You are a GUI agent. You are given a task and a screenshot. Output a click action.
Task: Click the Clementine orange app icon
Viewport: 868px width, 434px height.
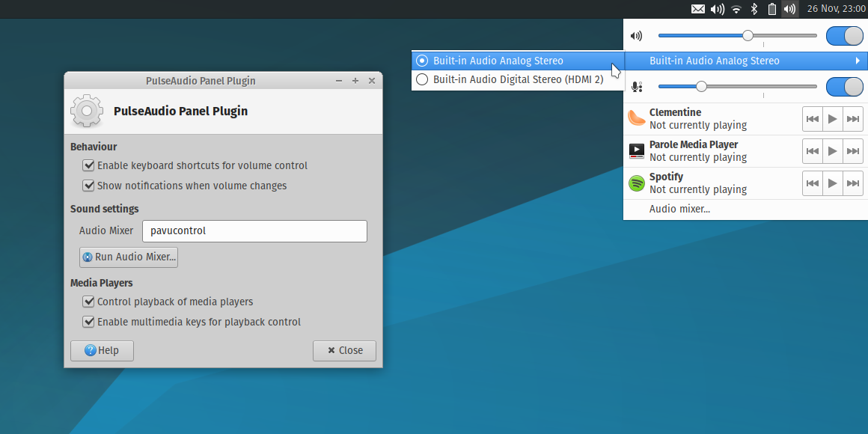pyautogui.click(x=637, y=118)
